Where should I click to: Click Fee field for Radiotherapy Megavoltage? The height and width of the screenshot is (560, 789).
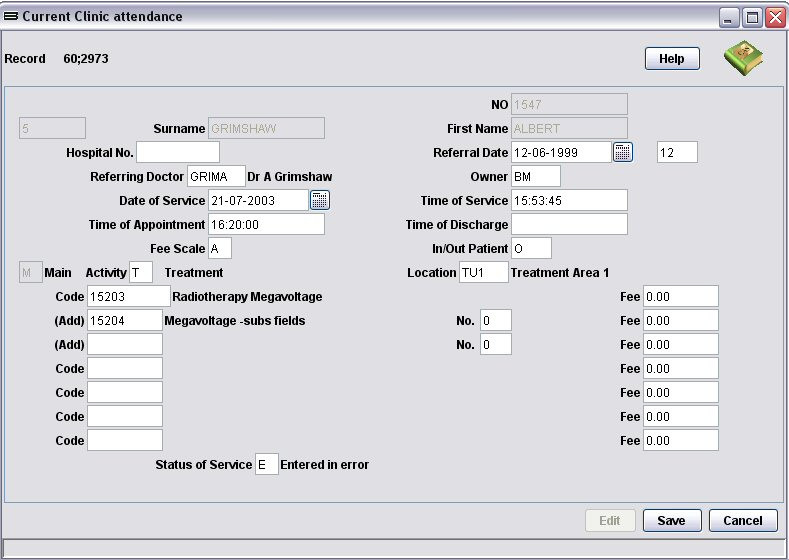pos(681,296)
